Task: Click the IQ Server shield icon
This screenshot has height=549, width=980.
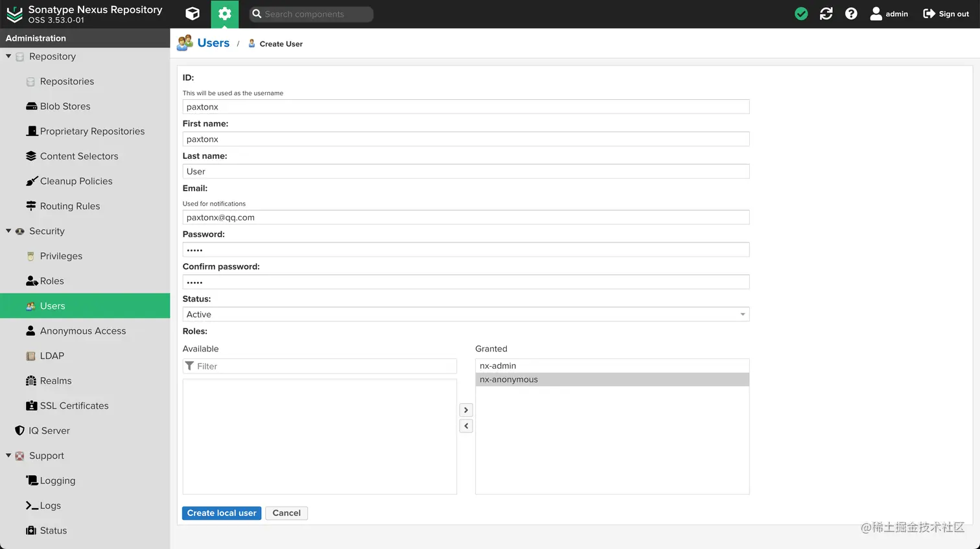Action: 19,430
